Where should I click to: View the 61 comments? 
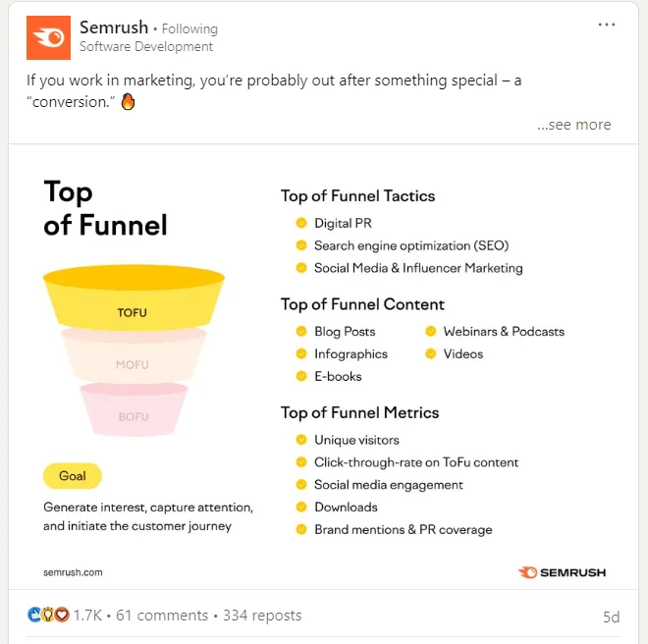pyautogui.click(x=161, y=616)
